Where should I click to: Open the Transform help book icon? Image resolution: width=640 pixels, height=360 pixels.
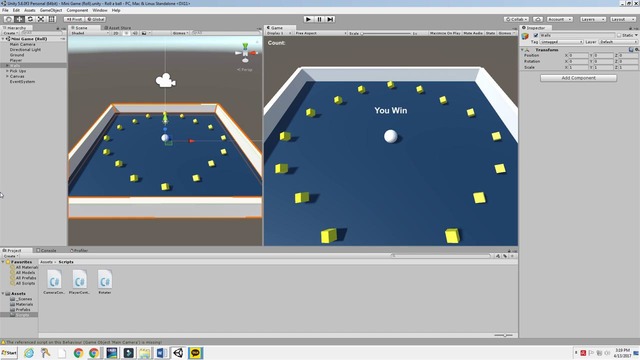[631, 49]
